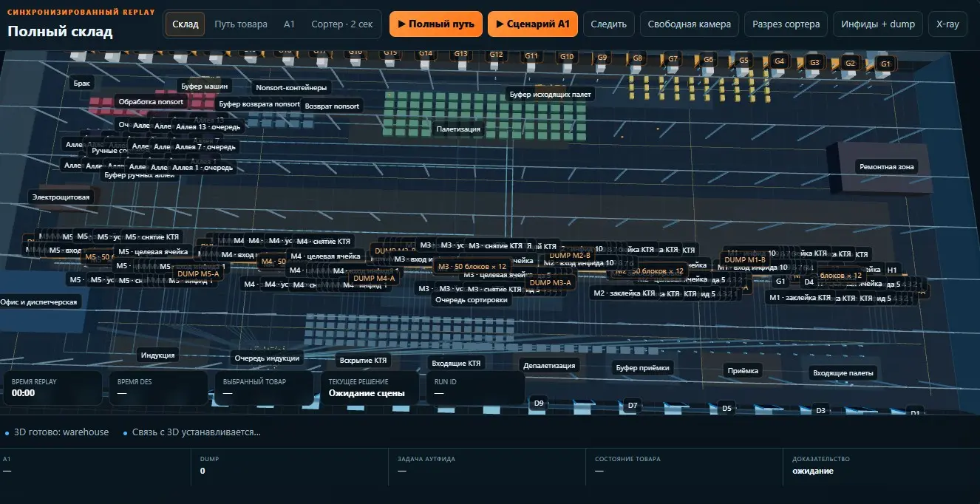Select the Очередь индукции label
980x504 pixels.
tap(267, 358)
